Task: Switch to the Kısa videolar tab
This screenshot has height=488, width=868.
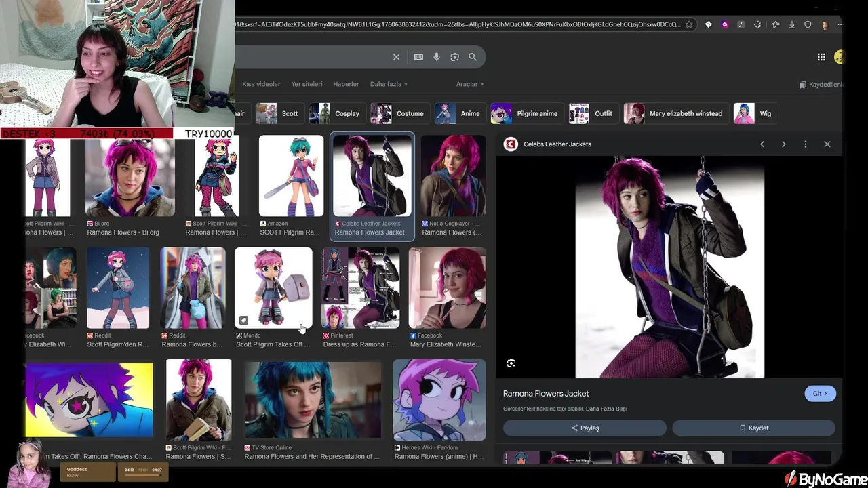Action: click(x=261, y=84)
